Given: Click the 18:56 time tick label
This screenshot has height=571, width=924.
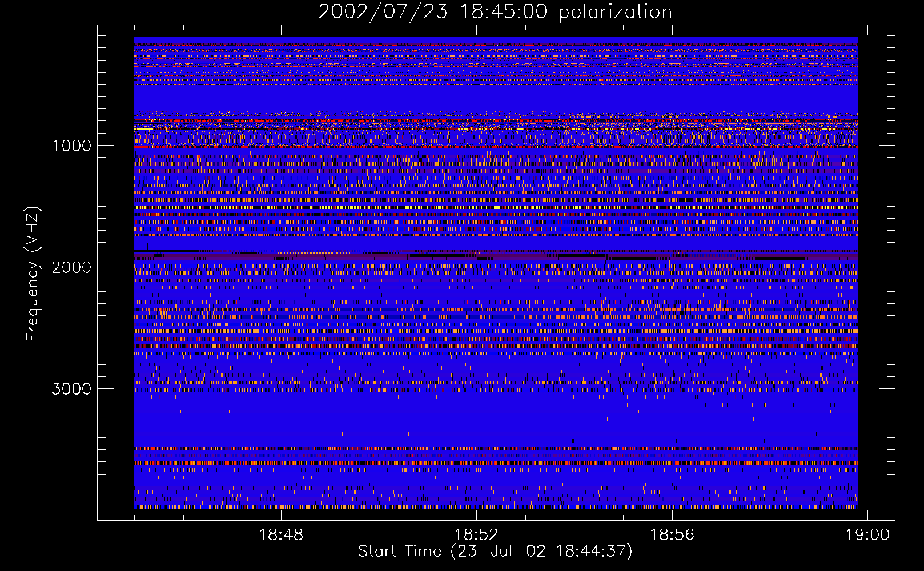Looking at the screenshot, I should [x=672, y=535].
